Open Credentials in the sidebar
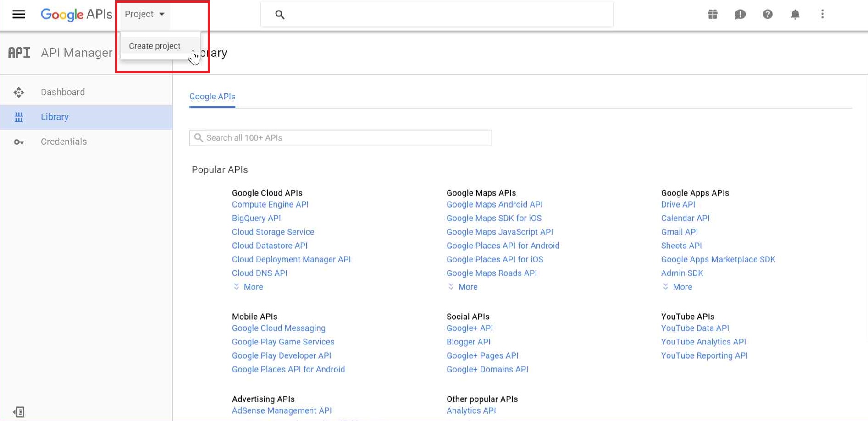Screen dimensions: 868x421 [x=64, y=142]
